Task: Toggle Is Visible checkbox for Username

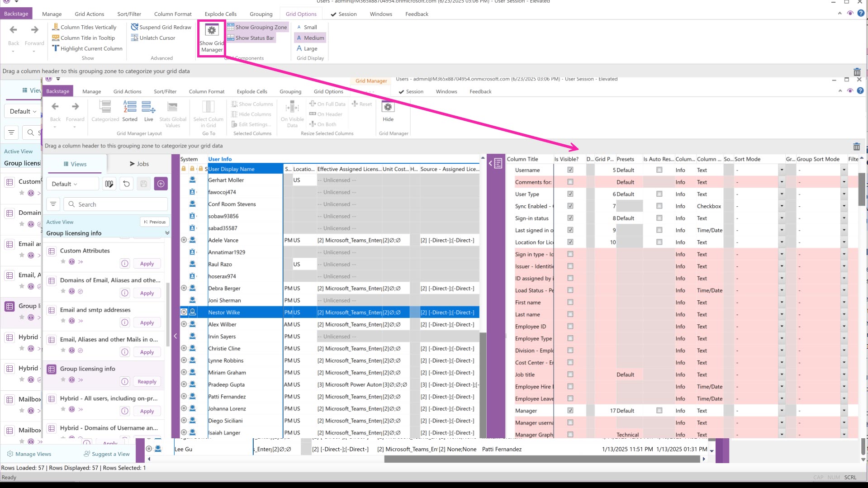Action: click(x=570, y=170)
